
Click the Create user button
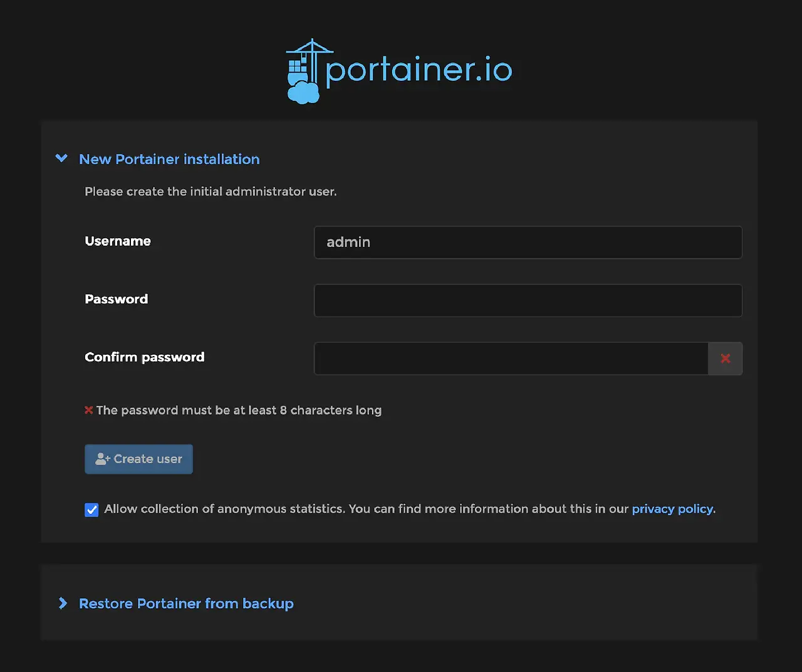point(138,459)
